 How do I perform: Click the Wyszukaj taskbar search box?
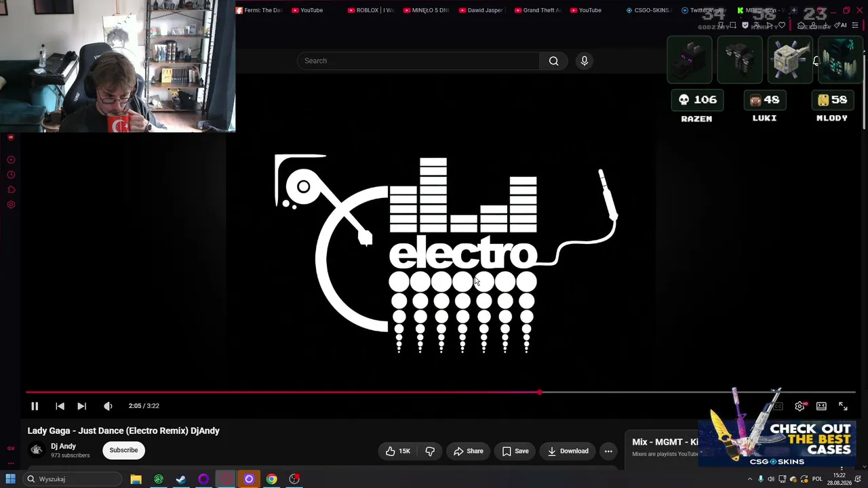[72, 479]
